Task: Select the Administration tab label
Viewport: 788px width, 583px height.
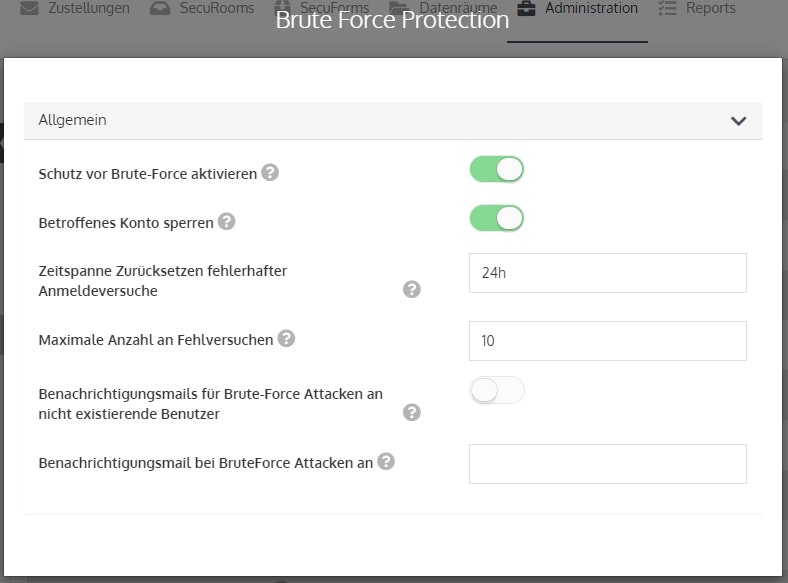Action: (x=591, y=8)
